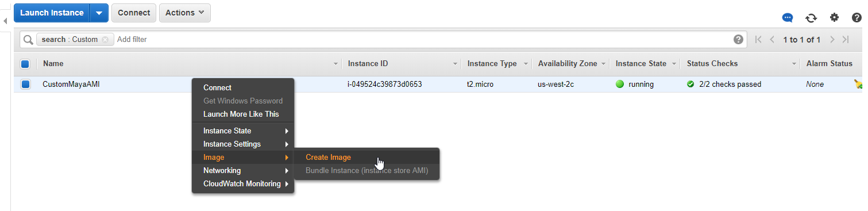Open the Name column filter arrow
Screen dimensions: 868x211
(335, 64)
